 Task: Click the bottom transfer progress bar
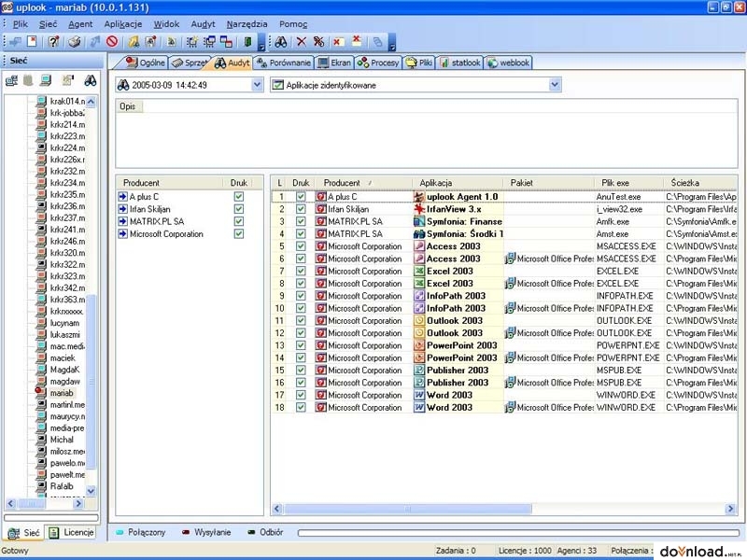click(x=519, y=533)
